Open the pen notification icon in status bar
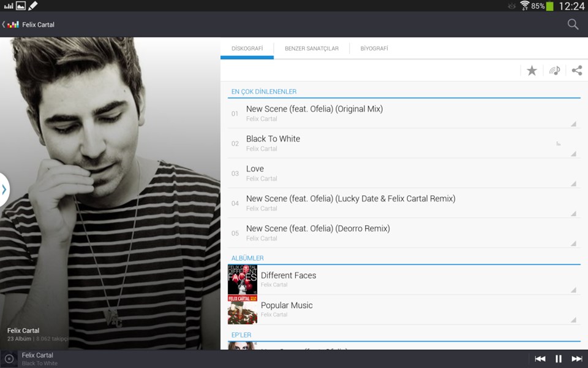588x368 pixels. (x=33, y=6)
